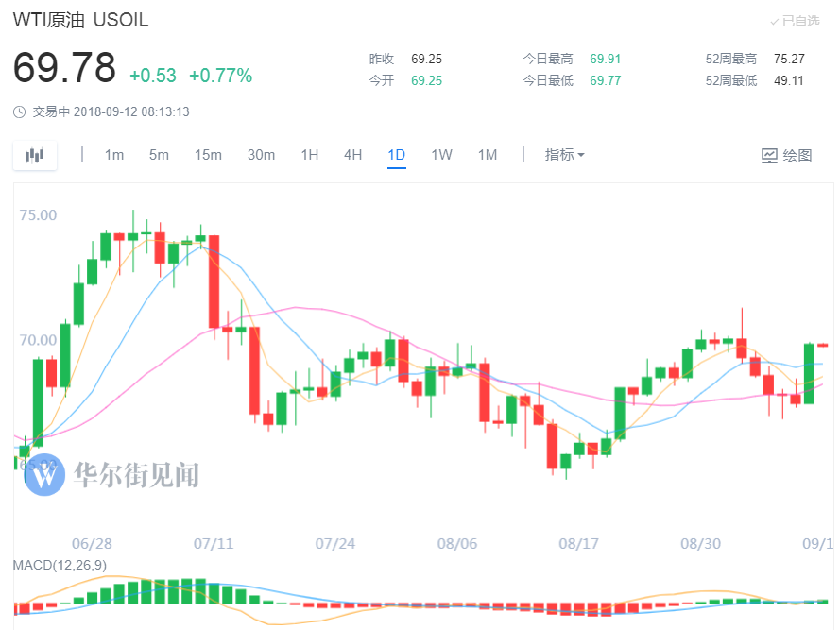The image size is (840, 630).
Task: Click the clock icon beside trading time
Action: [20, 111]
